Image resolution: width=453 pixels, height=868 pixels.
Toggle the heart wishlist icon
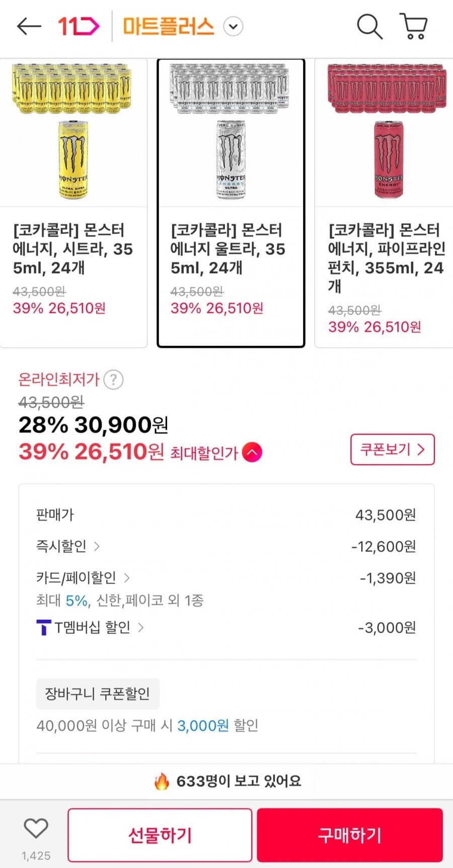click(x=36, y=829)
